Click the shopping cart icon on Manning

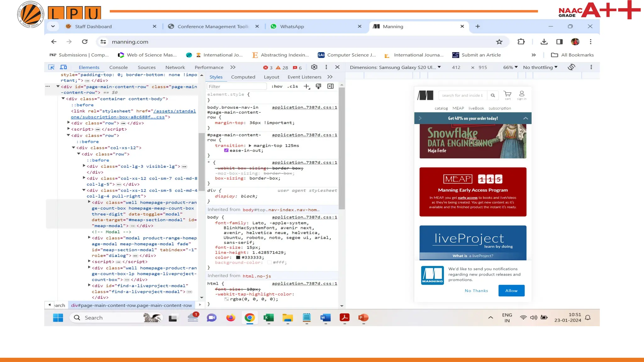pyautogui.click(x=507, y=94)
